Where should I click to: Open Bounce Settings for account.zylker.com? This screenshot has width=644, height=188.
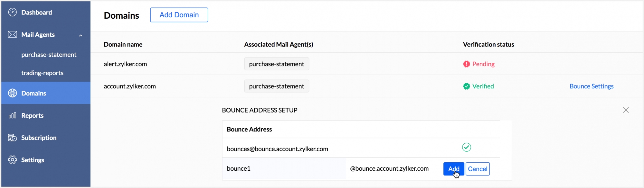click(x=591, y=86)
